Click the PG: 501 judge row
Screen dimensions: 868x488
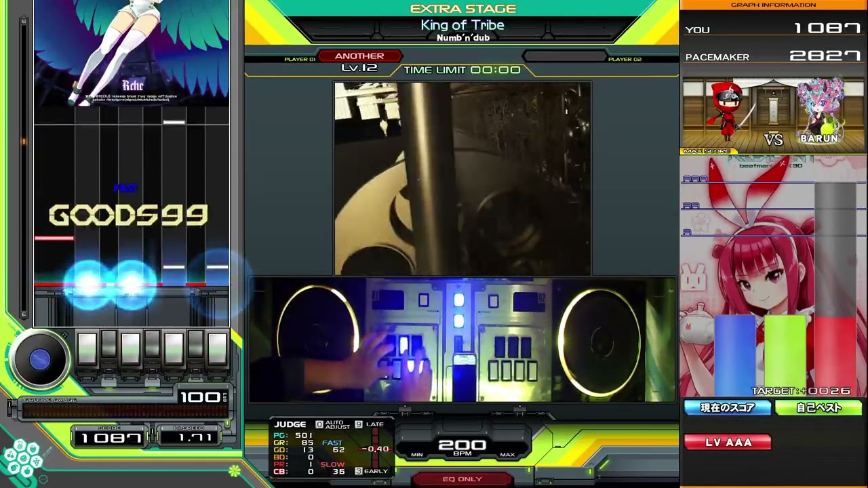[294, 435]
